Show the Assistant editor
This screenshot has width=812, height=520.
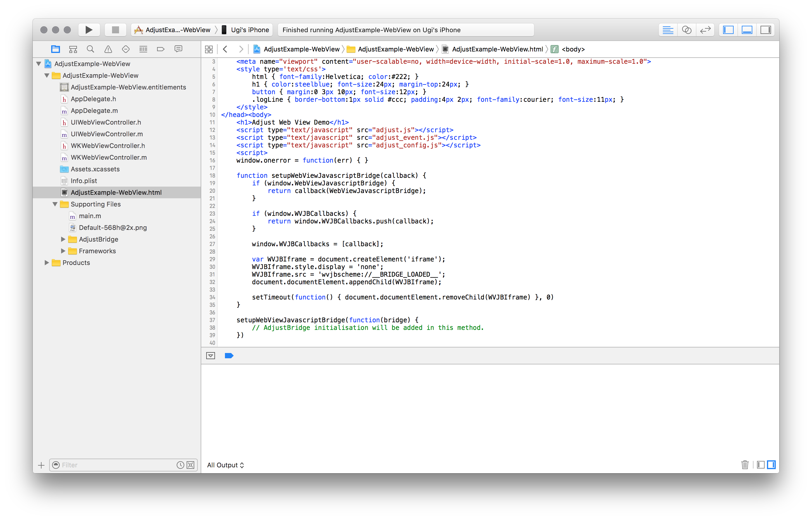(687, 30)
